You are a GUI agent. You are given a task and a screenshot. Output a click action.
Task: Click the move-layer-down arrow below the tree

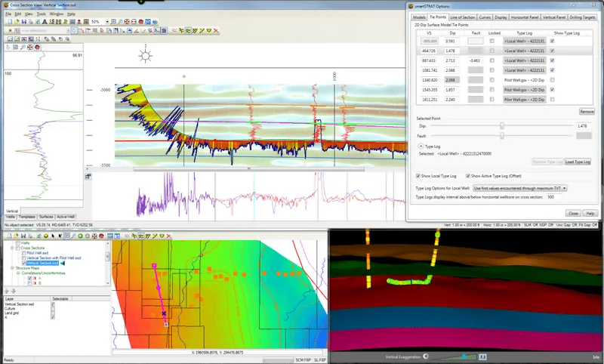tap(14, 292)
